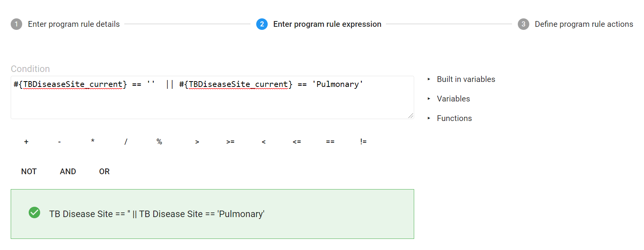This screenshot has height=250, width=644.
Task: Insert the greater than operator
Action: tap(197, 142)
